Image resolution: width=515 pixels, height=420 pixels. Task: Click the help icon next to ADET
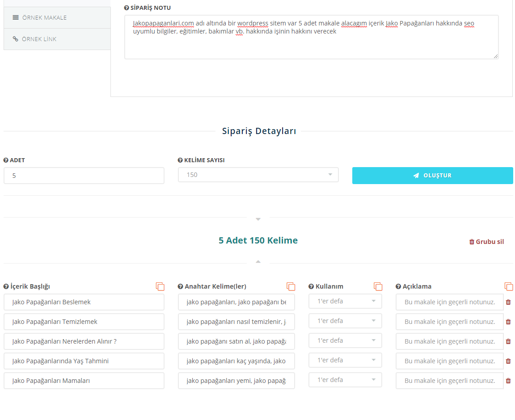(6, 160)
